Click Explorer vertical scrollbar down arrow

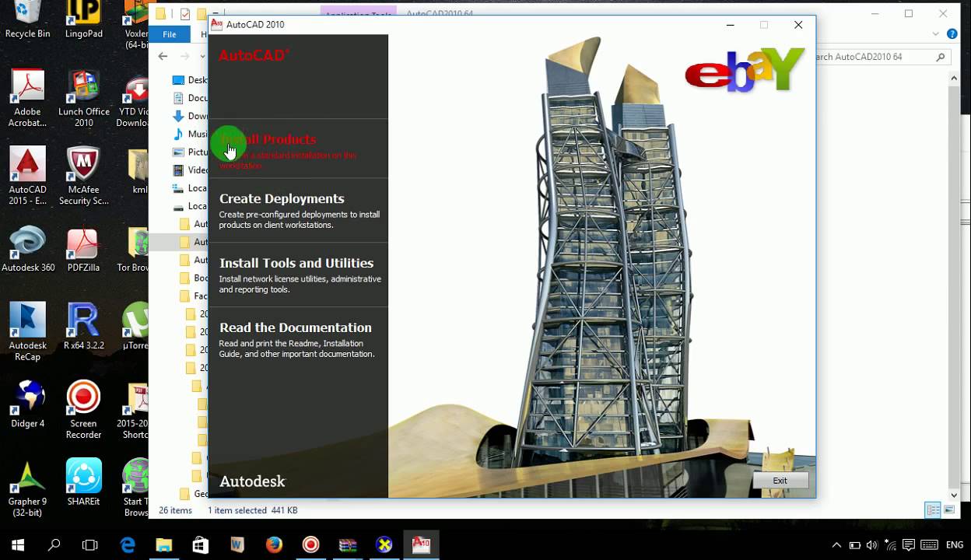point(955,495)
